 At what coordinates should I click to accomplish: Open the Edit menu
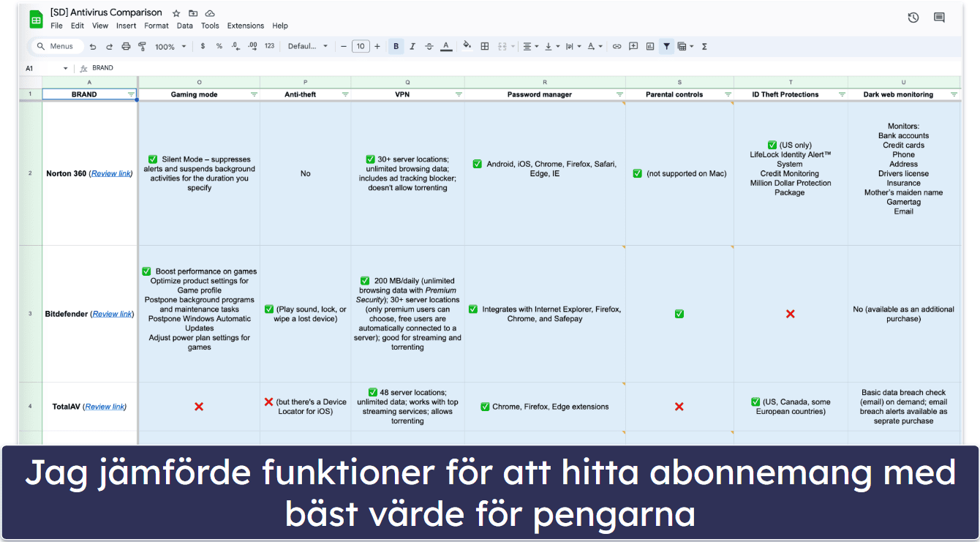click(x=78, y=26)
